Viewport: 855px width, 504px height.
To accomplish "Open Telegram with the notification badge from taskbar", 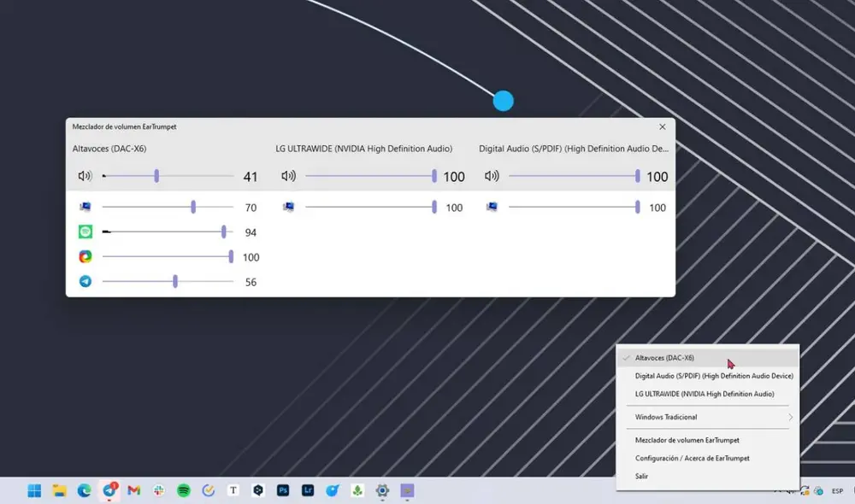I will click(x=109, y=491).
